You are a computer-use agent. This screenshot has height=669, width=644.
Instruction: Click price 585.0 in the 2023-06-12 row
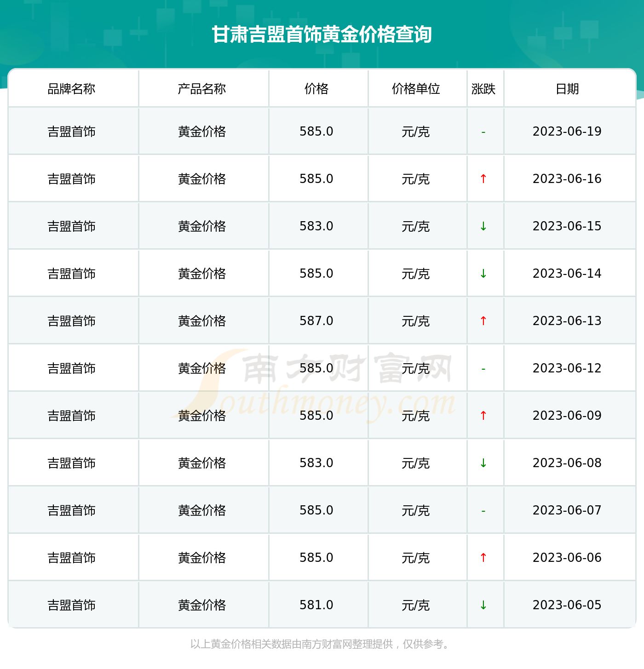316,368
